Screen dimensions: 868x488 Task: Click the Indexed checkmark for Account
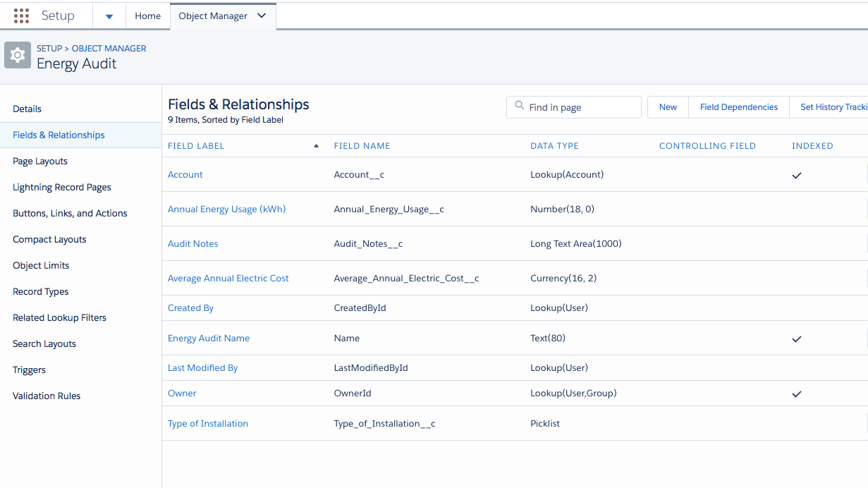[797, 175]
